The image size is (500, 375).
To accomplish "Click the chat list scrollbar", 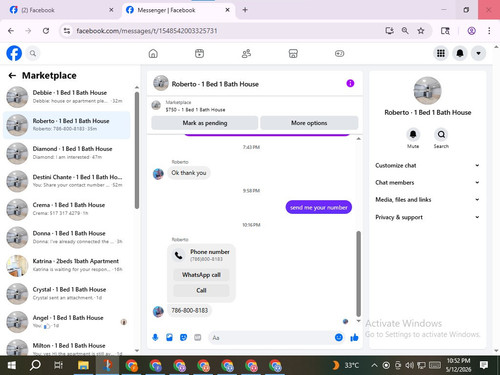I will click(137, 150).
